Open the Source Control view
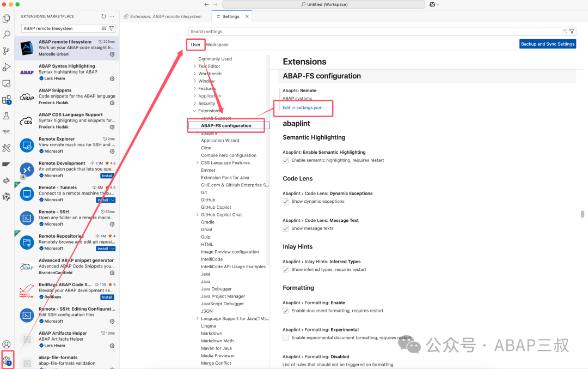This screenshot has height=369, width=588. click(x=7, y=51)
